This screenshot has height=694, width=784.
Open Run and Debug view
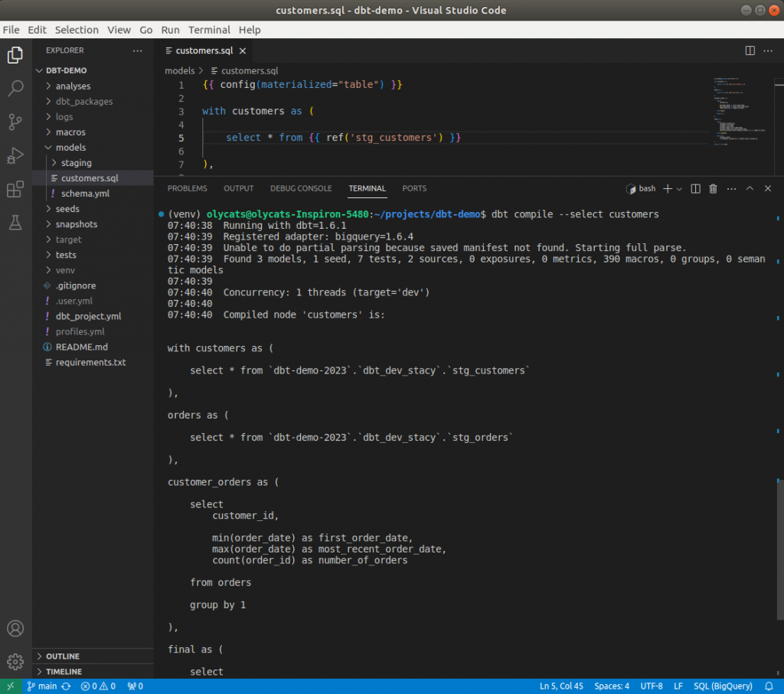click(x=15, y=156)
